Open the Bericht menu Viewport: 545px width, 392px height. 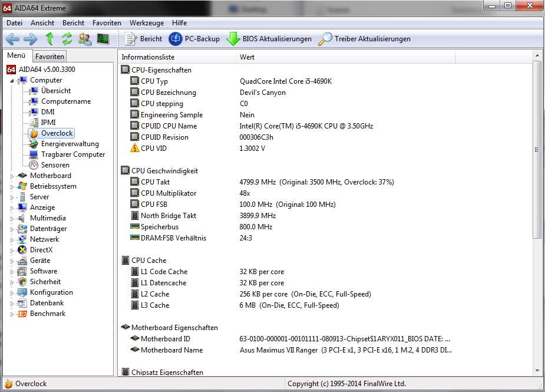tap(73, 23)
